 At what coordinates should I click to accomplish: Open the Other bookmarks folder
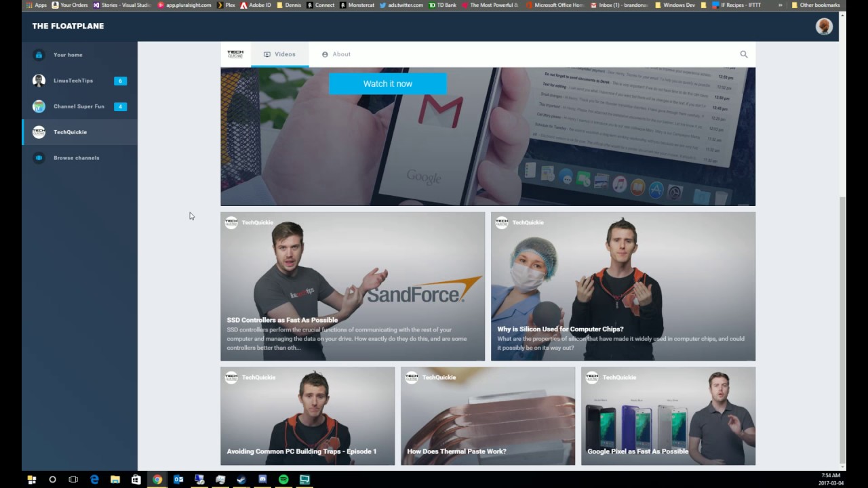point(816,5)
